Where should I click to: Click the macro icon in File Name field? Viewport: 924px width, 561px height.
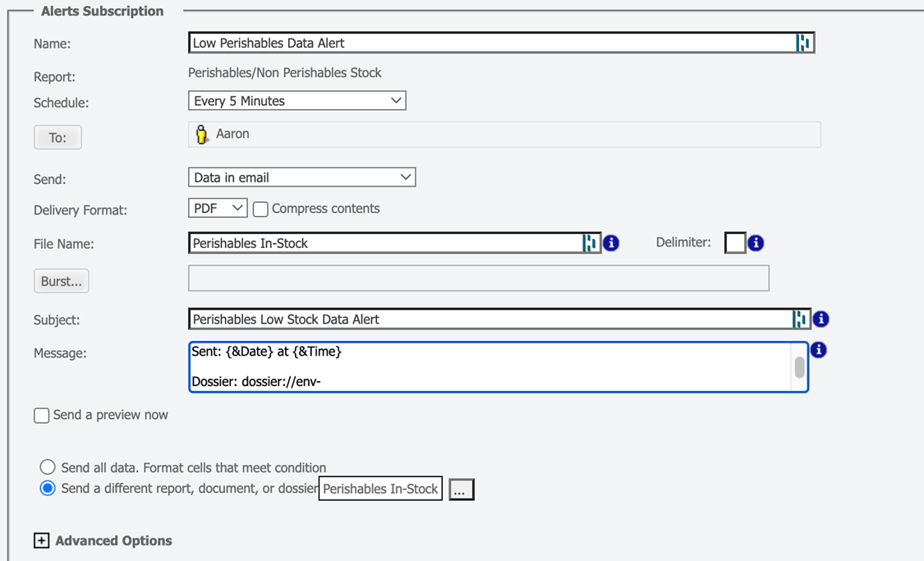tap(590, 243)
